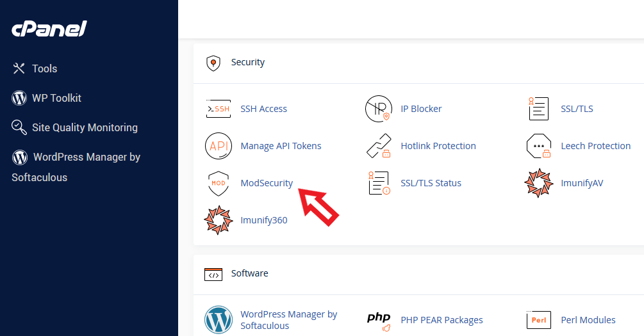
Task: Click the Leech Protection icon
Action: pos(538,146)
